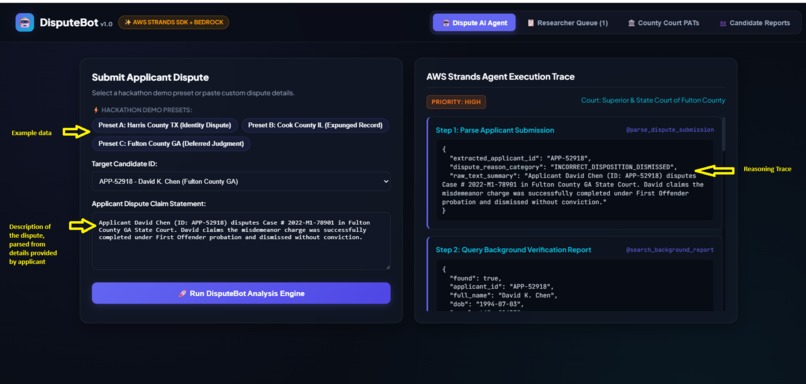This screenshot has height=384, width=806.
Task: Click the extracted_applicant_id JSON line
Action: pos(521,158)
